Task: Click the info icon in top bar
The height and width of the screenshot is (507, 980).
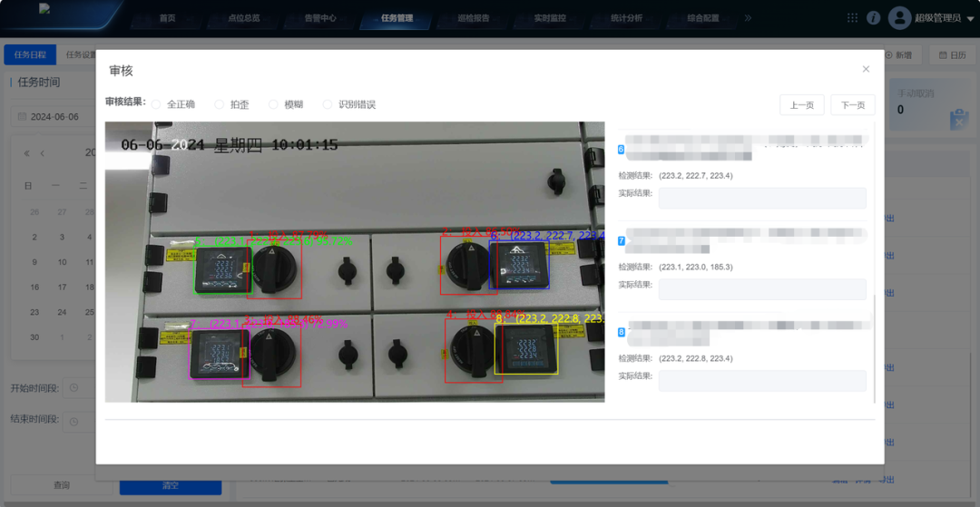Action: click(x=873, y=17)
